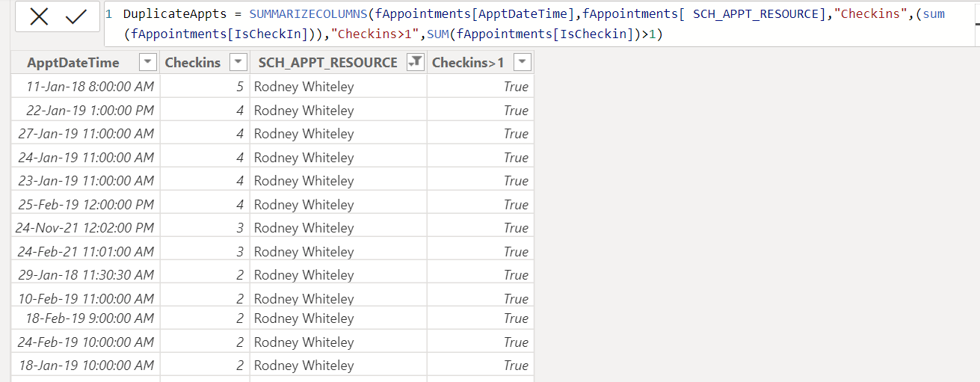This screenshot has width=980, height=382.
Task: Click Rodney Whiteley in the first row
Action: pyautogui.click(x=303, y=87)
